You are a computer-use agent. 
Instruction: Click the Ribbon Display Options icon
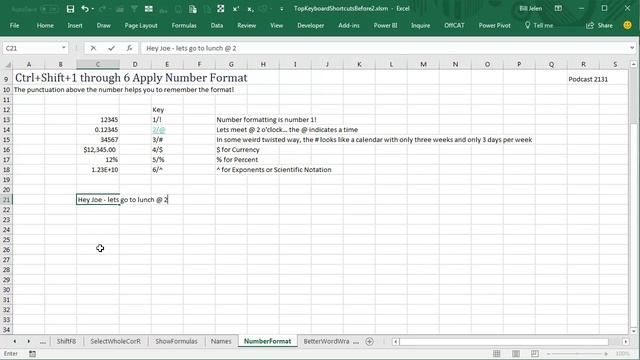click(x=558, y=9)
